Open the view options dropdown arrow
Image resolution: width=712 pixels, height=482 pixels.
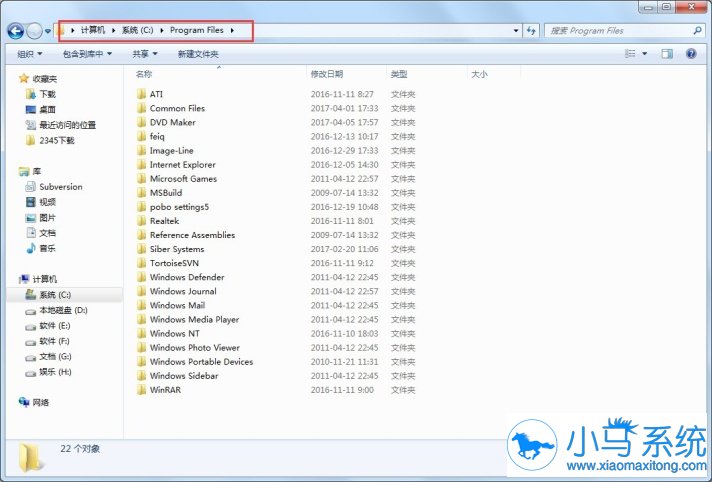click(x=644, y=54)
